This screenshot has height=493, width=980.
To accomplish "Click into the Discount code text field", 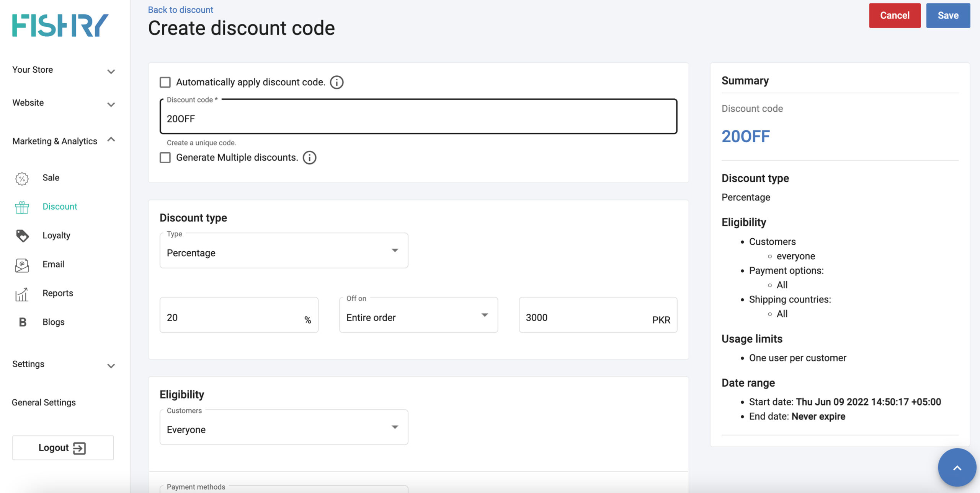I will tap(417, 119).
